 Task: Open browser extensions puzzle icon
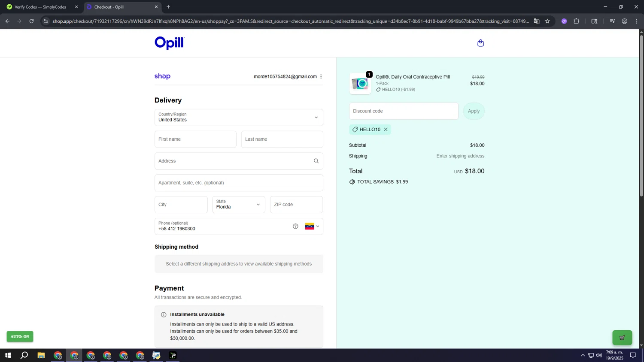click(577, 21)
